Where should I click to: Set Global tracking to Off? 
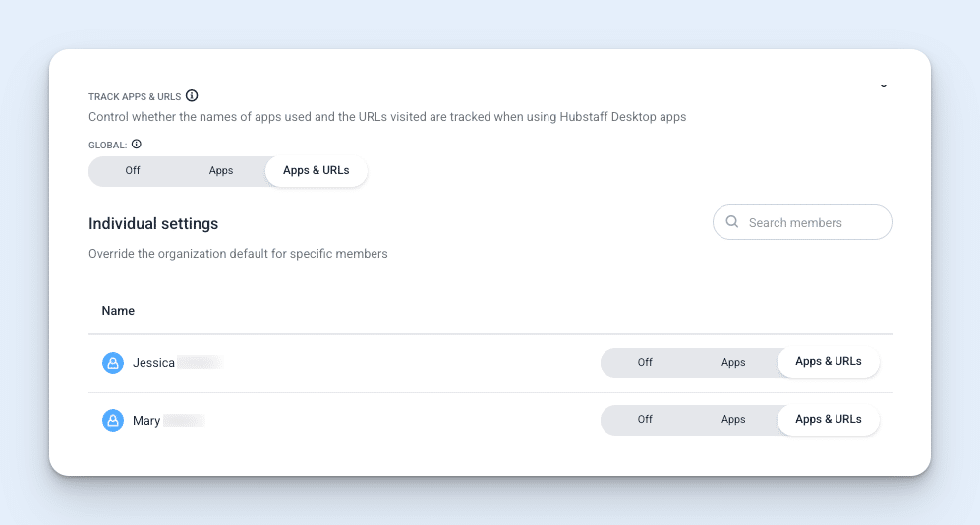coord(133,171)
